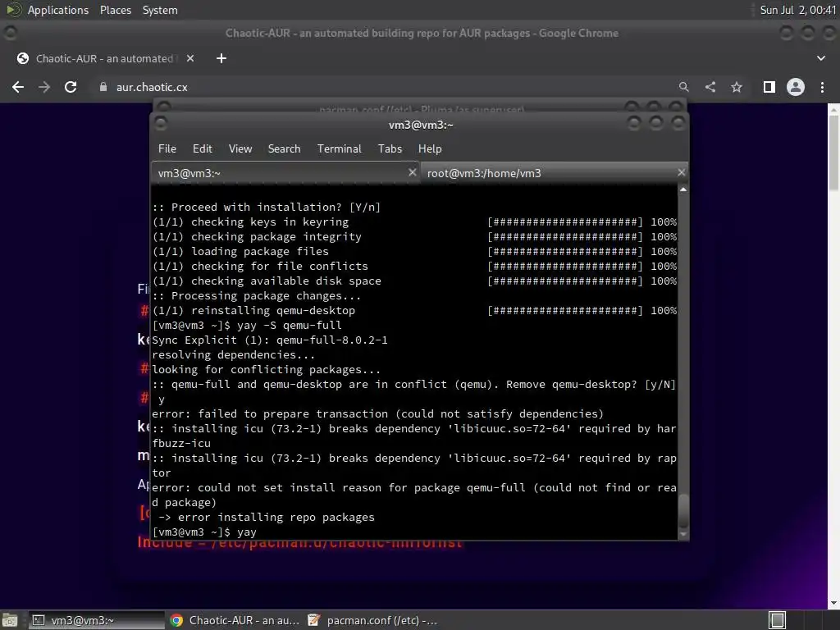Open the Terminal menu in terminal window
Screen dimensions: 840x630
tap(339, 148)
